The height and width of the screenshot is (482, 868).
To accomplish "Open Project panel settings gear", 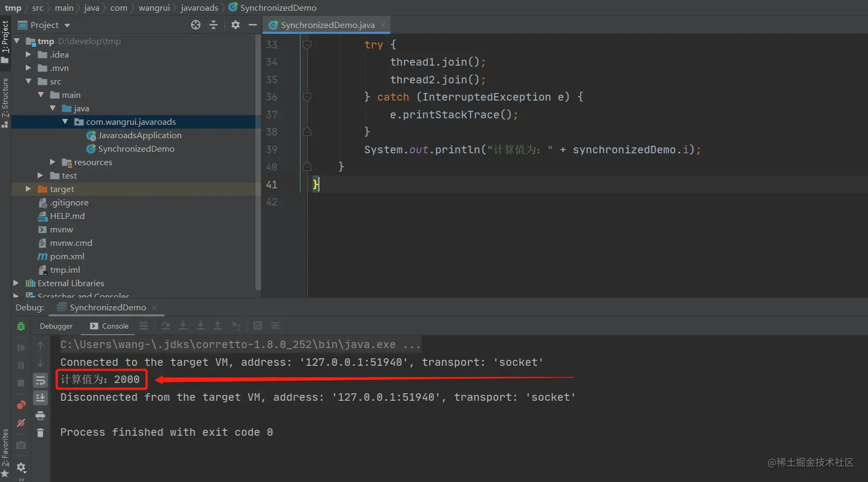I will click(x=236, y=25).
